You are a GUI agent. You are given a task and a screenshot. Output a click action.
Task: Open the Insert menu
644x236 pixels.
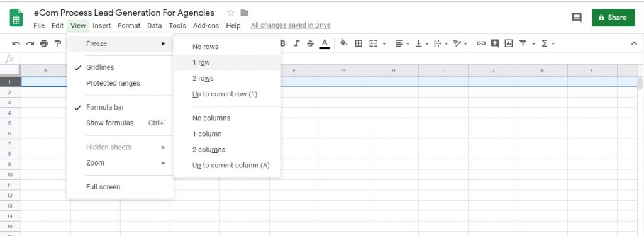(101, 26)
